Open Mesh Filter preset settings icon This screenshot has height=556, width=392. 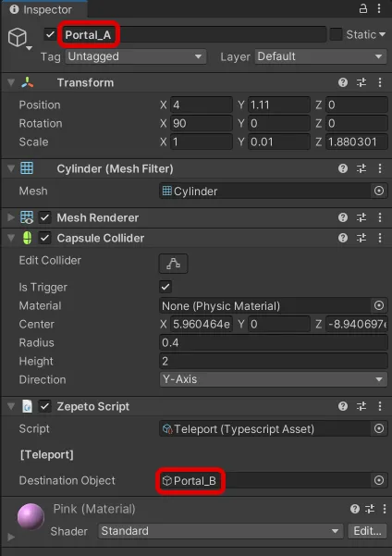[361, 168]
